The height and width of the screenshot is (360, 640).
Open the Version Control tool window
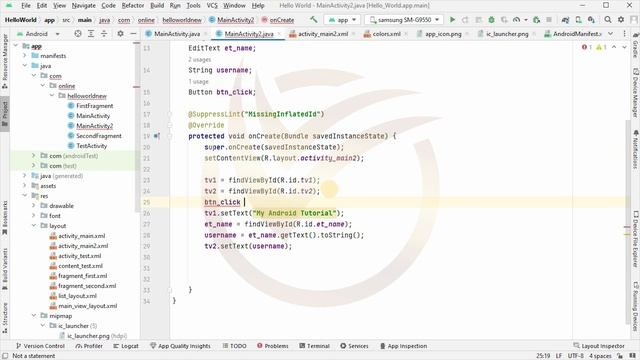[x=40, y=346]
